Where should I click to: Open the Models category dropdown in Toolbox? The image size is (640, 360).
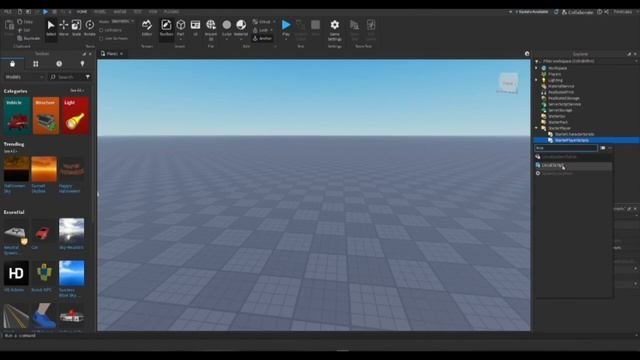point(24,77)
